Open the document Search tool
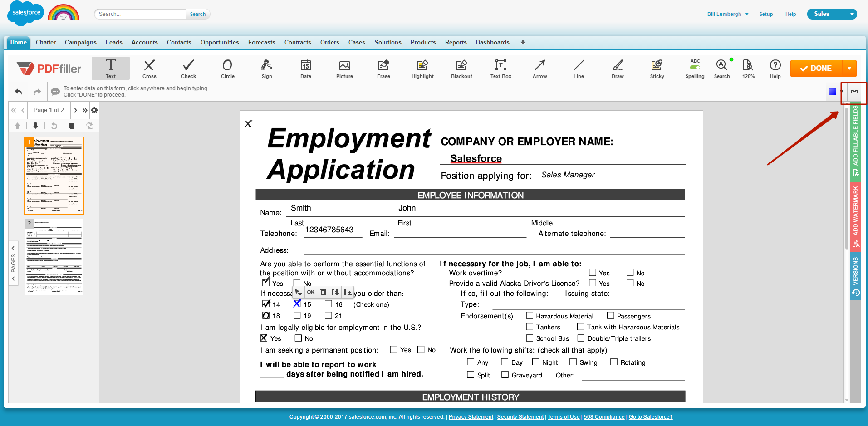The width and height of the screenshot is (868, 426). (x=722, y=69)
